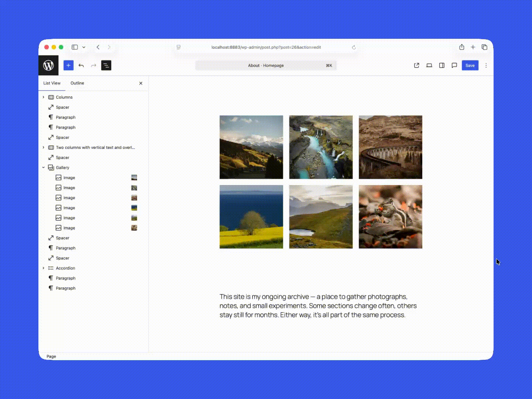Switch to the Outline tab
The width and height of the screenshot is (532, 399).
click(x=77, y=83)
